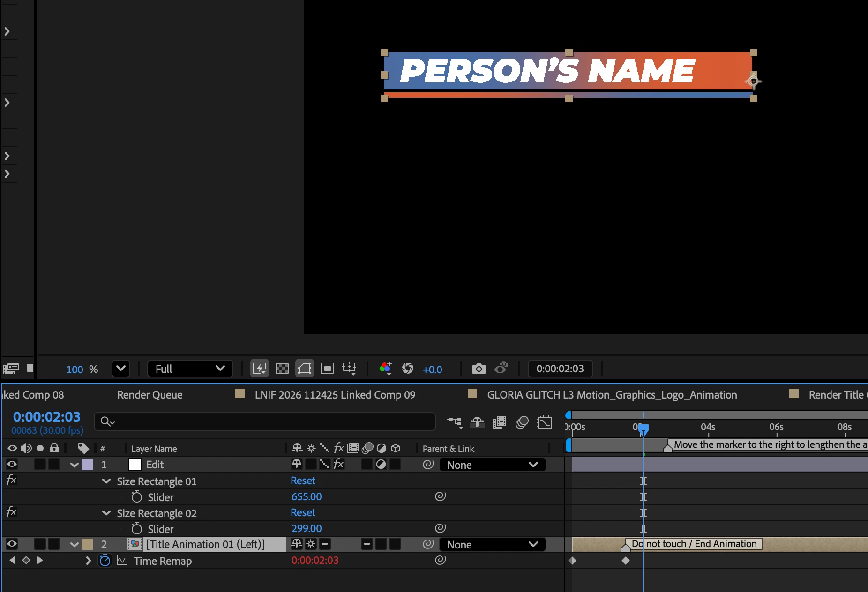
Task: Click the layer search field in timeline
Action: pos(265,422)
